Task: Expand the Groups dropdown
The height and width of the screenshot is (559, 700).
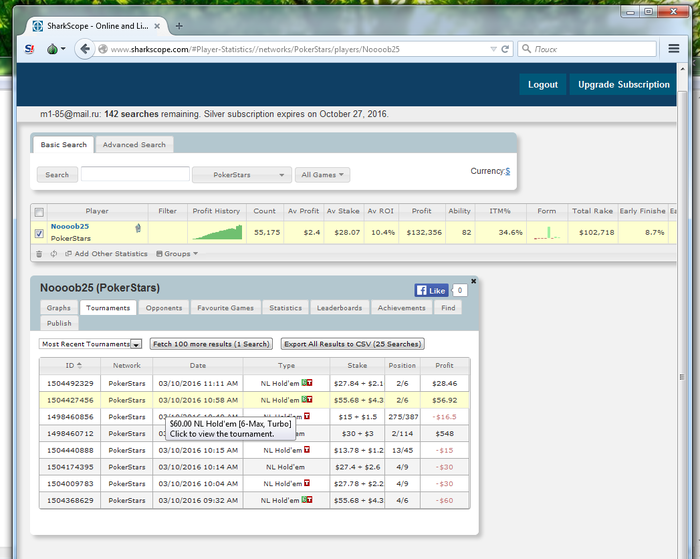Action: click(177, 254)
